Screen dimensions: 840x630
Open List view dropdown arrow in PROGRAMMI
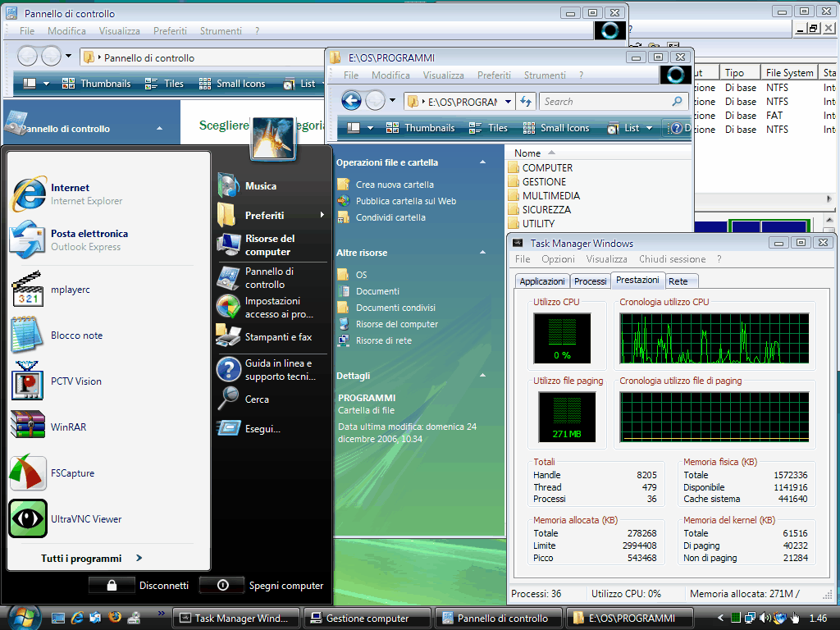[x=650, y=127]
